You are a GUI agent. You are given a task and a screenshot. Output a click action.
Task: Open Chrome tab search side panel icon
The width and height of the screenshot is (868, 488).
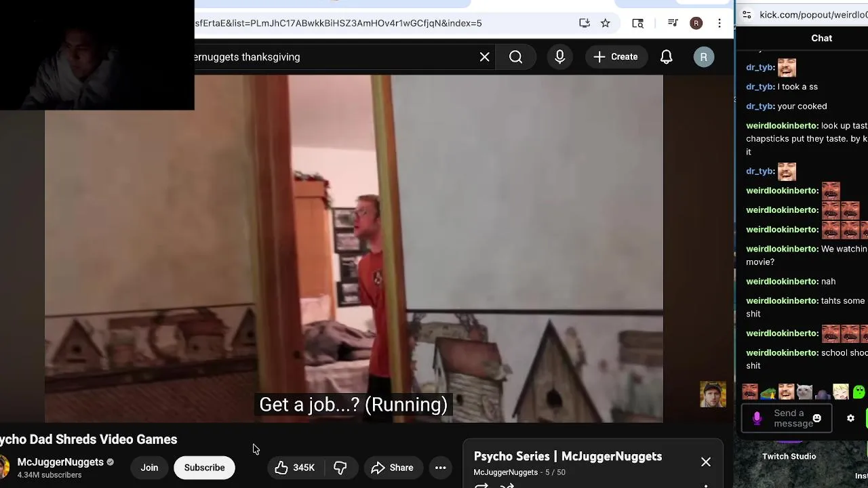click(637, 23)
